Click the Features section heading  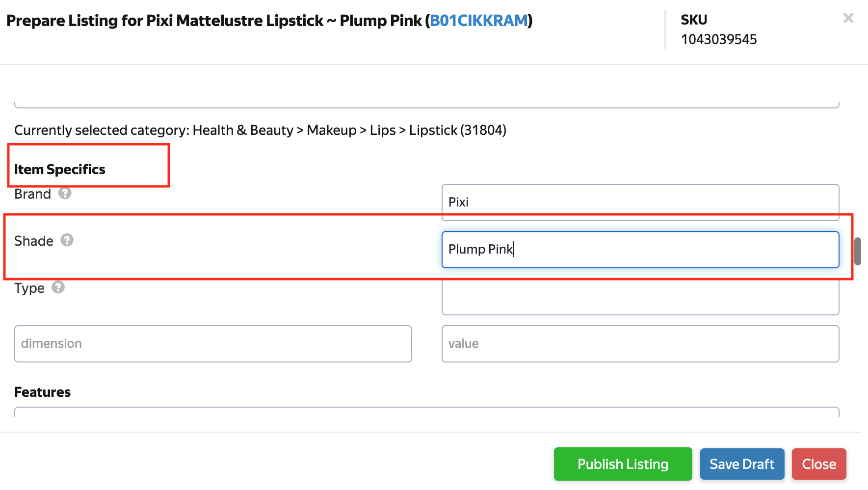pos(42,392)
